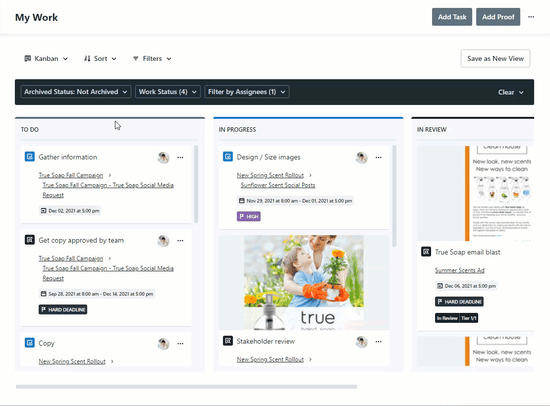This screenshot has width=550, height=406.
Task: Click the IN REVIEW column header
Action: click(x=432, y=129)
